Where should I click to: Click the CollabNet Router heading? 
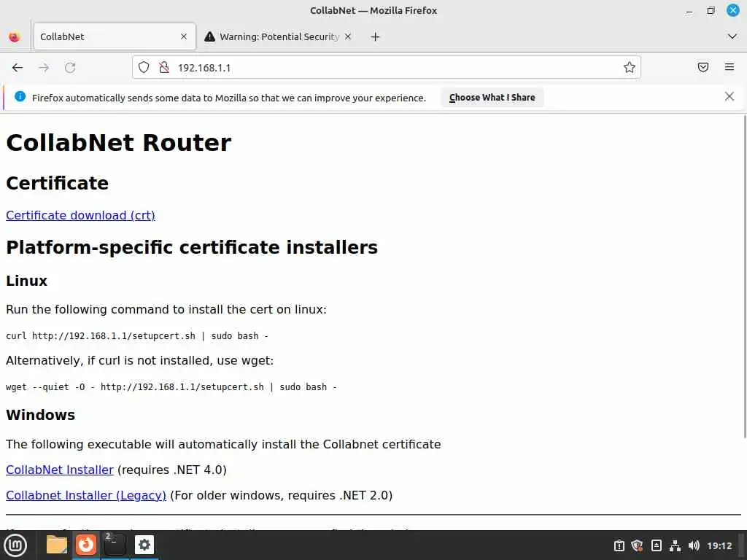point(119,143)
